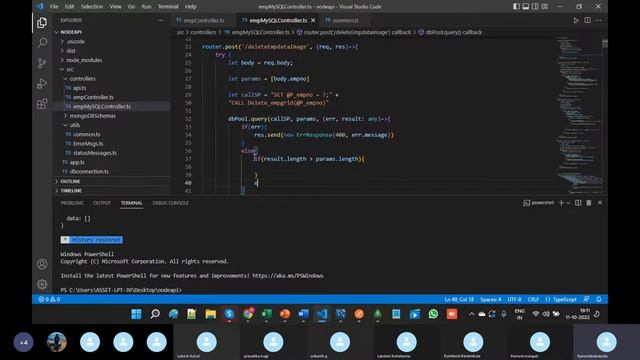Split the terminal panel
This screenshot has width=640, height=360.
point(578,203)
